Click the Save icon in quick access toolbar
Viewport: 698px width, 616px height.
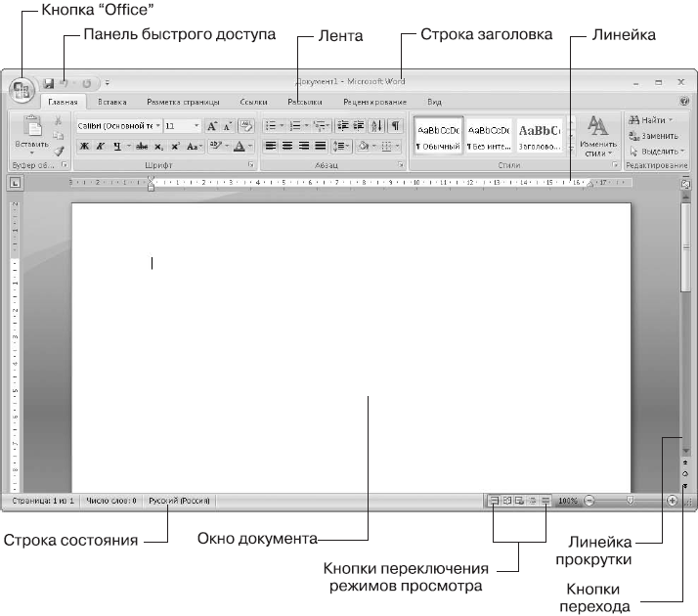coord(48,84)
